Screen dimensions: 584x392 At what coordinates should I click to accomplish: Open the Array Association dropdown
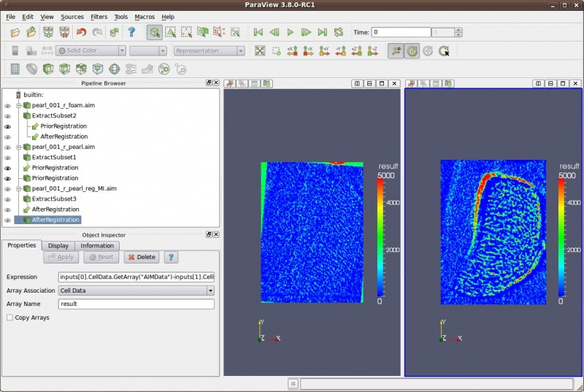tap(137, 291)
